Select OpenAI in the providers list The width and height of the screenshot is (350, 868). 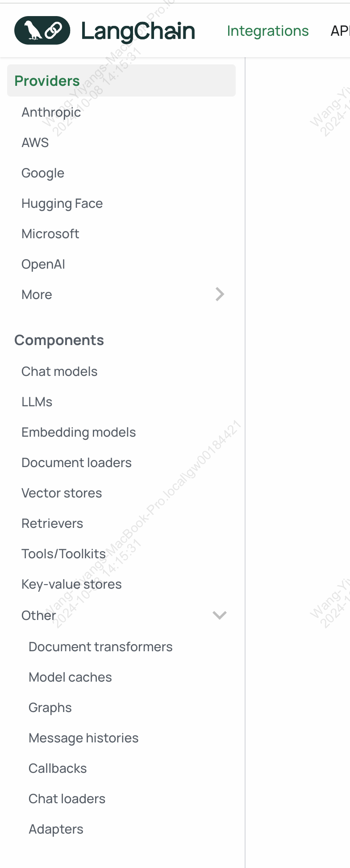coord(43,264)
